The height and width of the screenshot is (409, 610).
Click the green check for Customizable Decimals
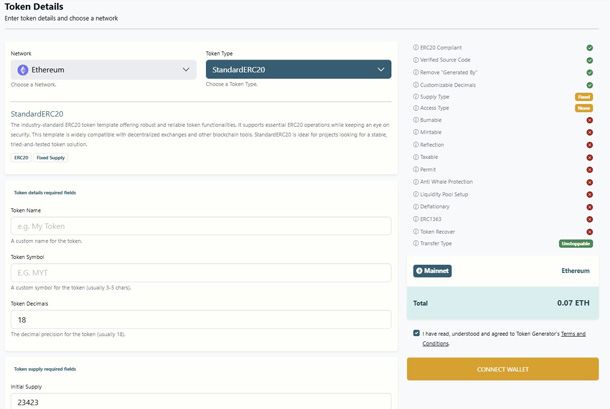pos(590,85)
